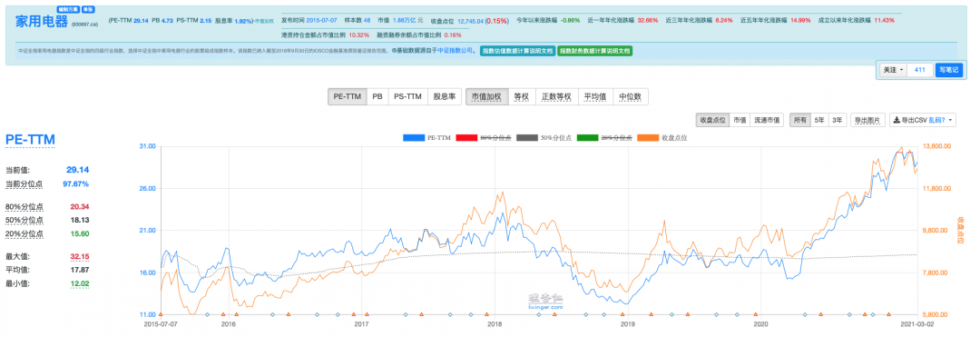Click the 收盘点位 12,745.04 value

[471, 20]
